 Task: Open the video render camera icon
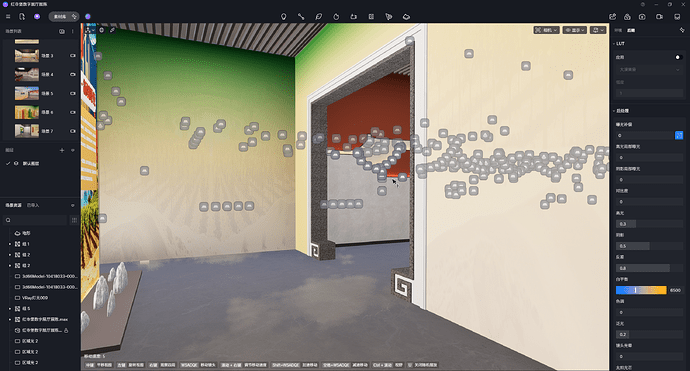tap(659, 17)
